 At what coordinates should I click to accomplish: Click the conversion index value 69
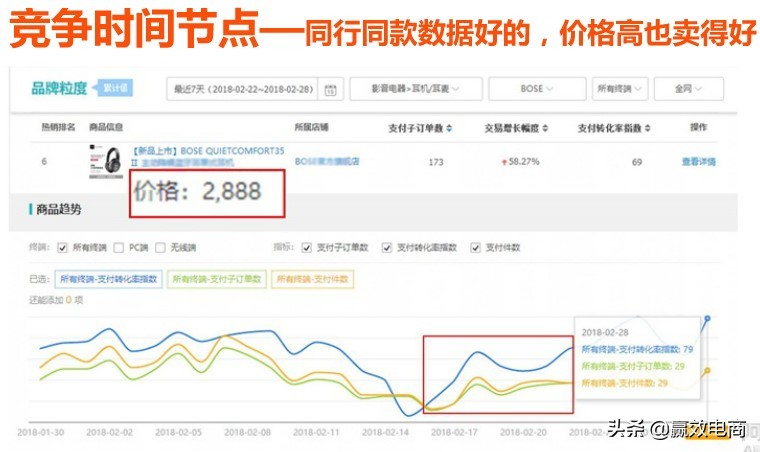coord(637,162)
